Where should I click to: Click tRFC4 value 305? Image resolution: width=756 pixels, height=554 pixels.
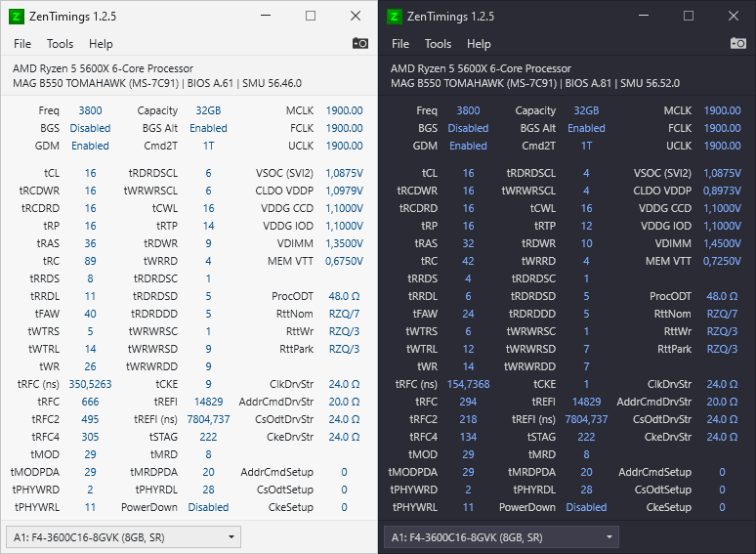[x=90, y=438]
